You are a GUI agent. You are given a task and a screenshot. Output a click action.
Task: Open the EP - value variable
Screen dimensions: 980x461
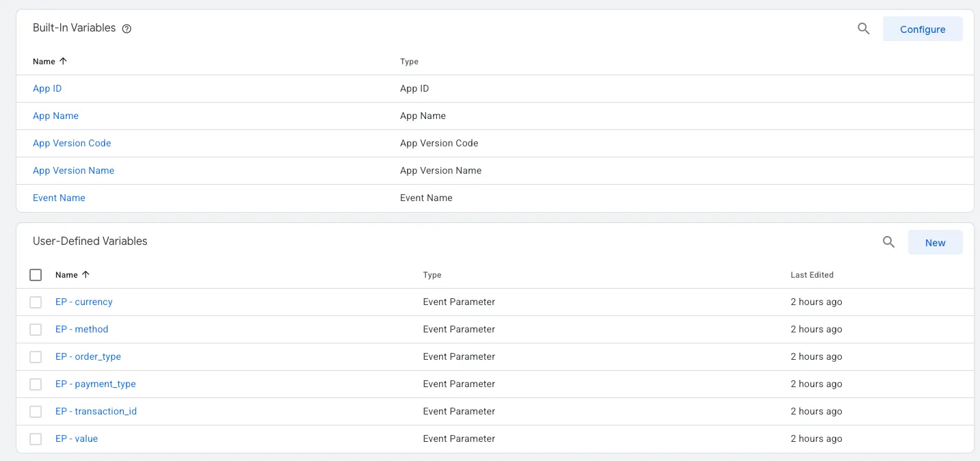click(x=77, y=438)
